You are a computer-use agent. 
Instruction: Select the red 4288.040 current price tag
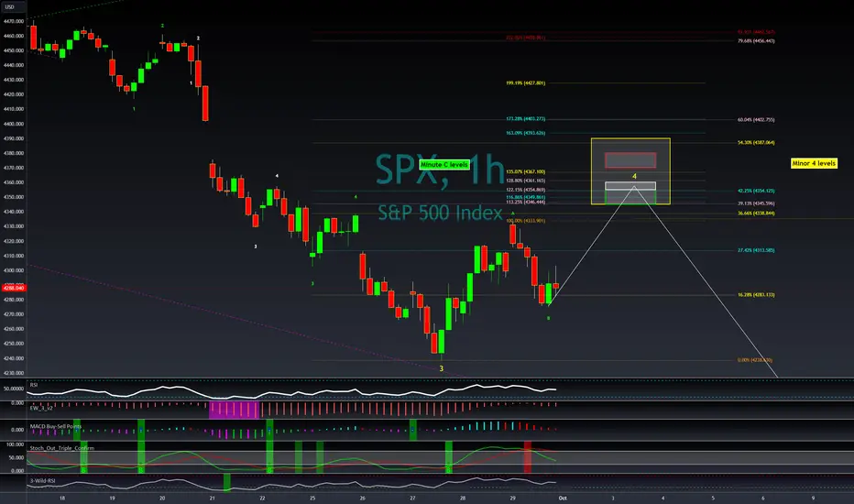[x=14, y=288]
